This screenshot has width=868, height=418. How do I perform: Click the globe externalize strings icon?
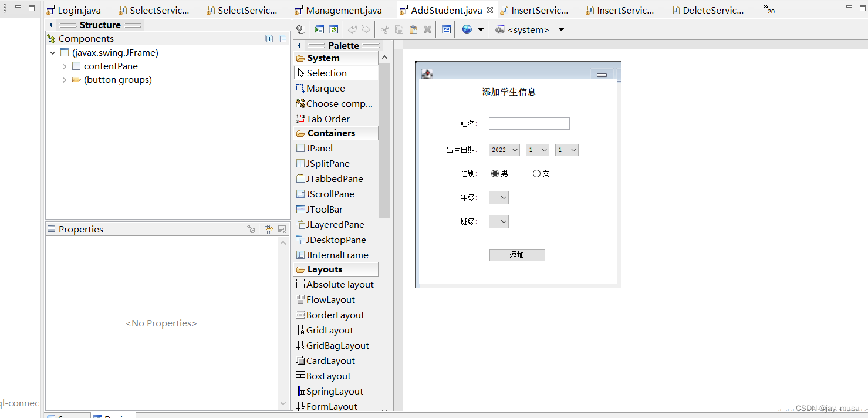click(467, 29)
